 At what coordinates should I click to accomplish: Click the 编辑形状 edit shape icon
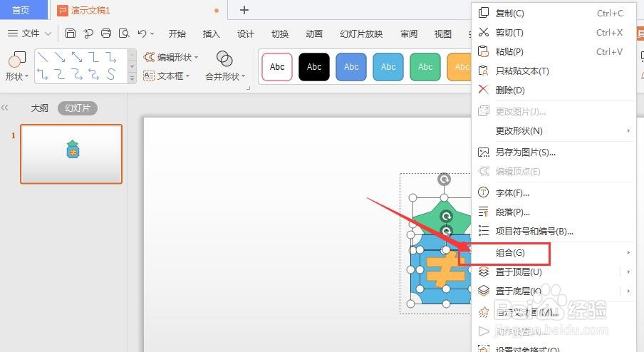[149, 57]
